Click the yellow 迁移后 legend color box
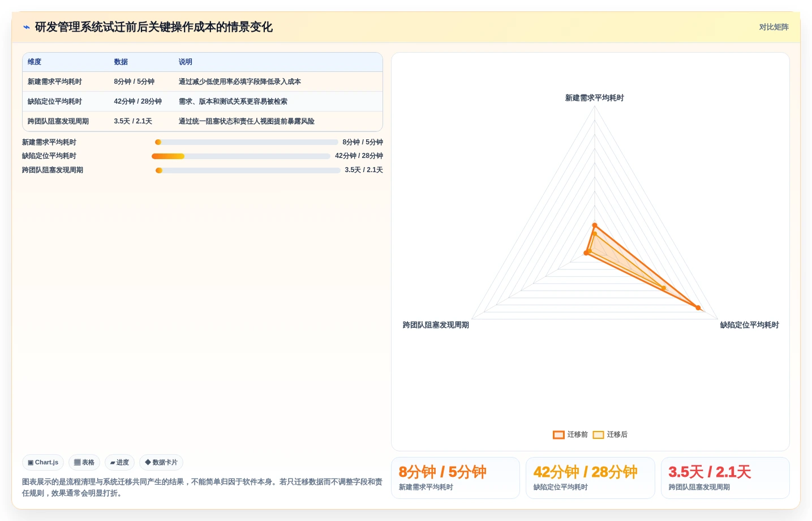The height and width of the screenshot is (521, 812). click(x=598, y=435)
